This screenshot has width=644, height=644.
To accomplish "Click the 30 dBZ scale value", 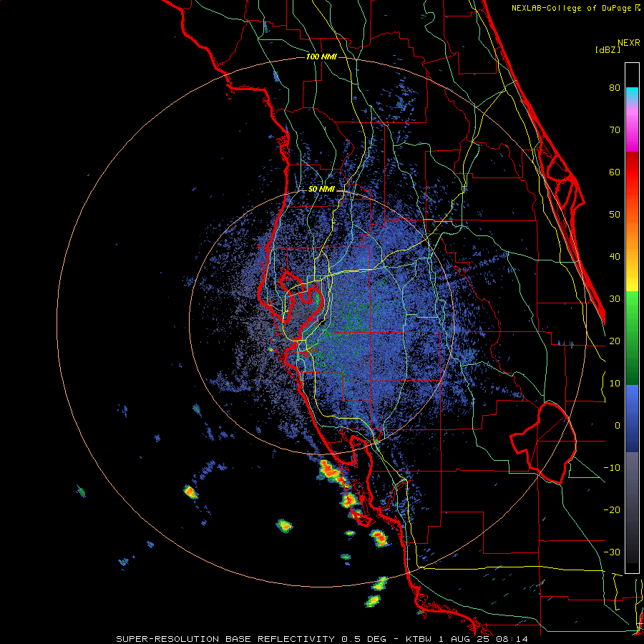I will [x=615, y=299].
